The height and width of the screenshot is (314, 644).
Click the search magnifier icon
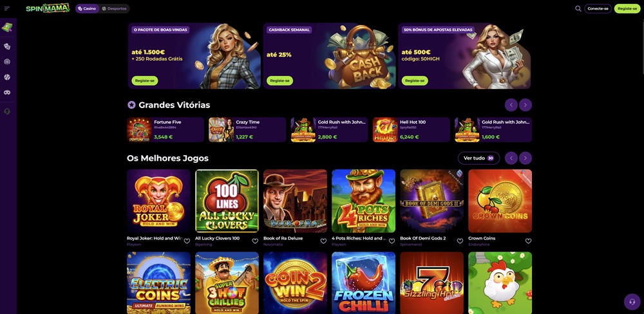pyautogui.click(x=578, y=8)
